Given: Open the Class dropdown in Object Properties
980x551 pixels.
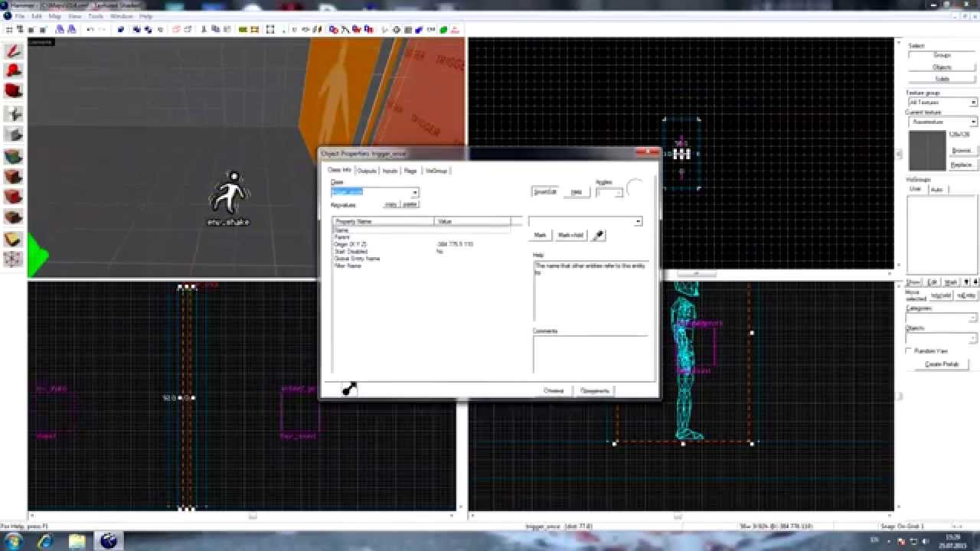Looking at the screenshot, I should (414, 192).
